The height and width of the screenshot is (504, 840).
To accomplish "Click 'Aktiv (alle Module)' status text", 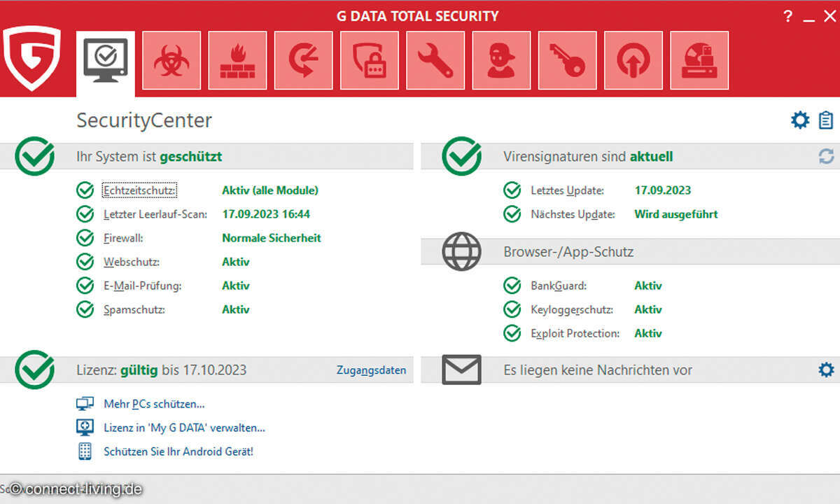I will pos(270,190).
